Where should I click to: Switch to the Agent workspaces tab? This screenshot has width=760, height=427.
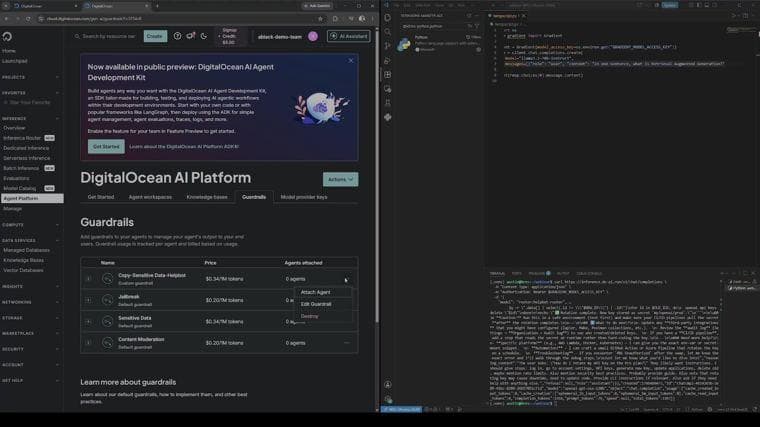pos(150,197)
